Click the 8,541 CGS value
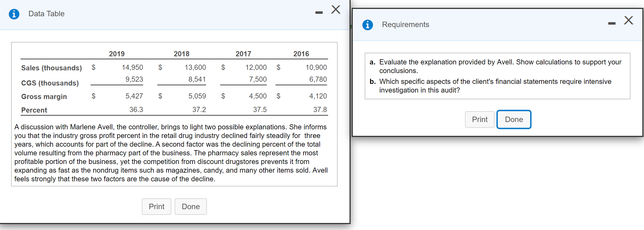The height and width of the screenshot is (230, 644). tap(197, 79)
